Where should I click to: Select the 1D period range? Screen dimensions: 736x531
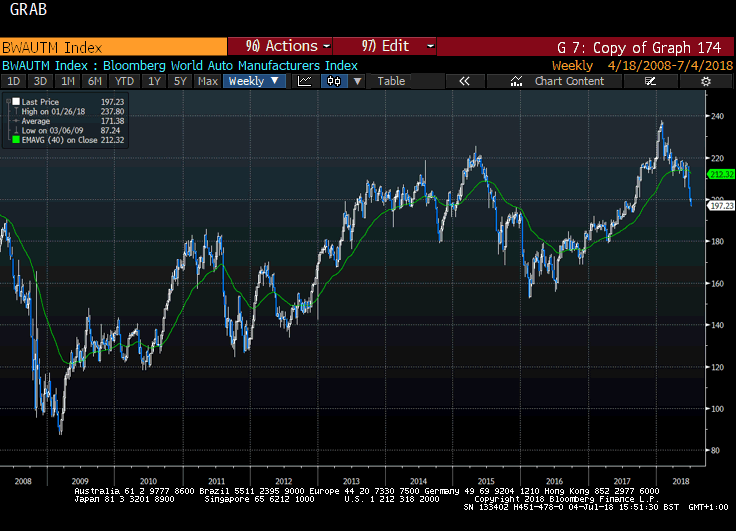pyautogui.click(x=14, y=81)
